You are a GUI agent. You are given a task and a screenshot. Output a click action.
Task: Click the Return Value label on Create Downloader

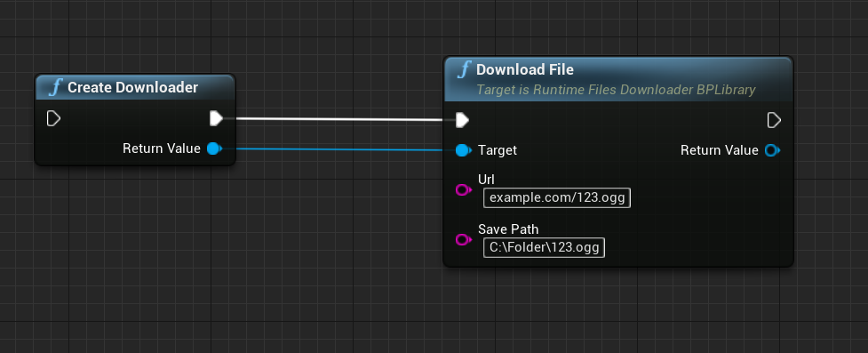point(162,148)
